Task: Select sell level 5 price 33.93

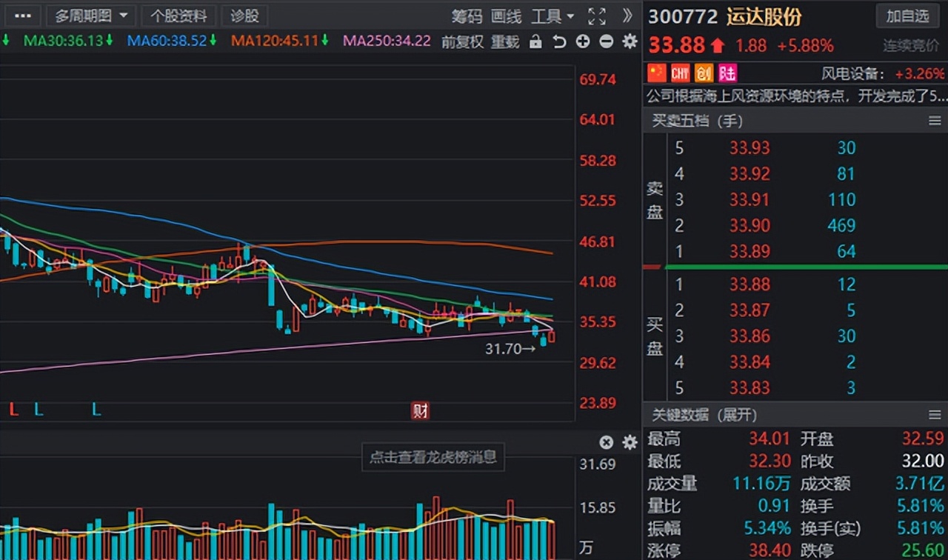Action: 750,148
